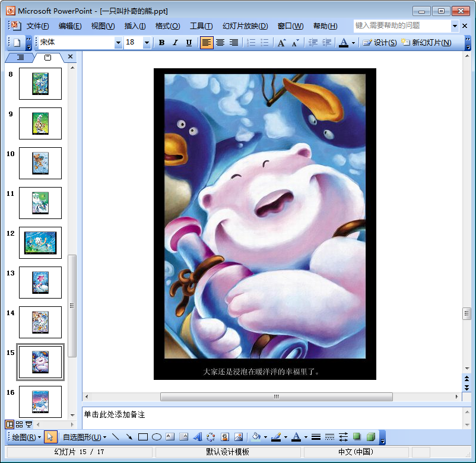Open the Slide Show (幻灯片放映) menu
476x463 pixels.
(245, 26)
